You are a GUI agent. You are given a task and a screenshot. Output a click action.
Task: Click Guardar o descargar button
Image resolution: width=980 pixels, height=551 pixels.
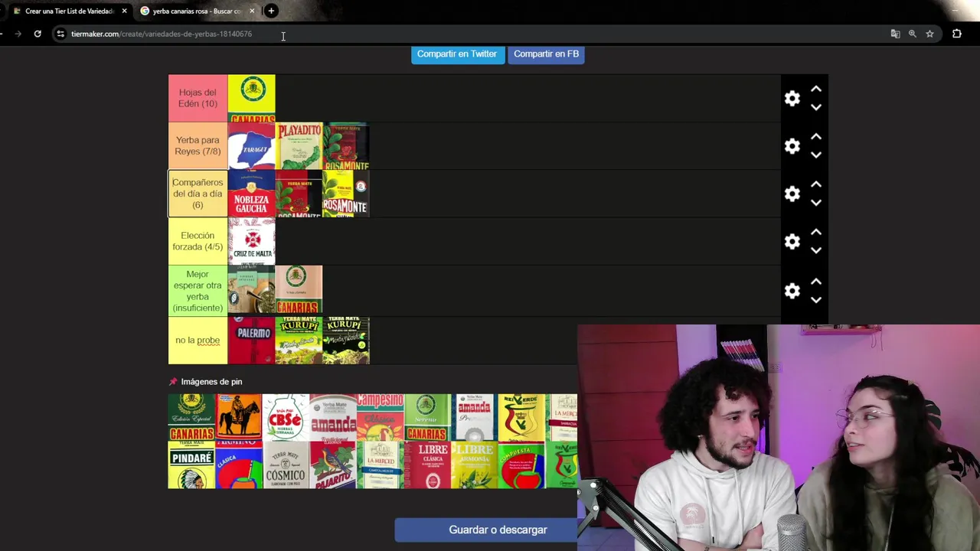(x=498, y=530)
